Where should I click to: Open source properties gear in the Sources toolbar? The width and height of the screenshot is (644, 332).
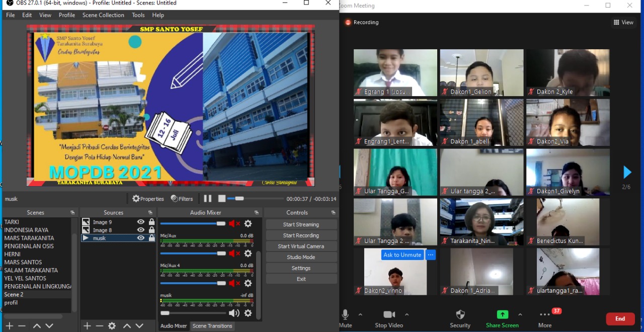[x=112, y=326]
